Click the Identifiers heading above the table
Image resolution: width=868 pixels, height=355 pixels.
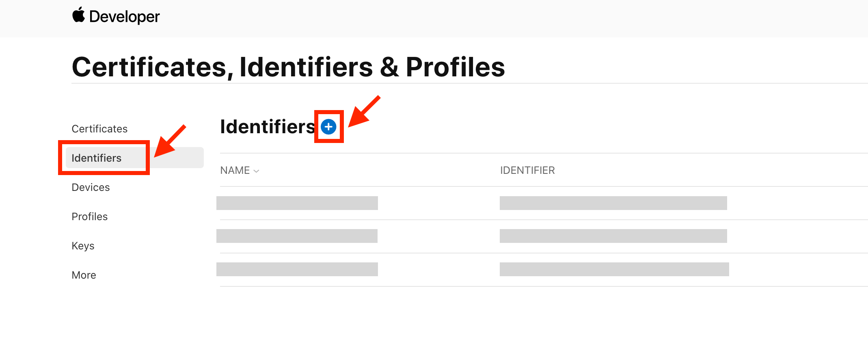pos(268,127)
